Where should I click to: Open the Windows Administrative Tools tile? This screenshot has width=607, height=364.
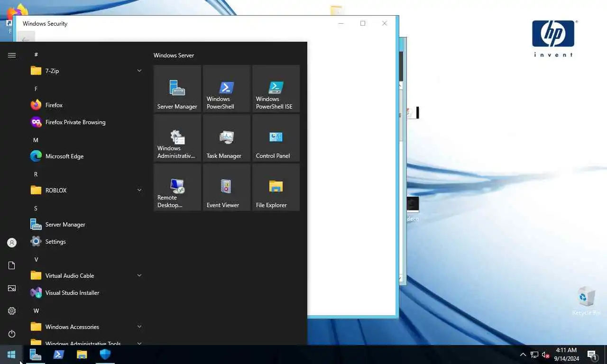(177, 138)
